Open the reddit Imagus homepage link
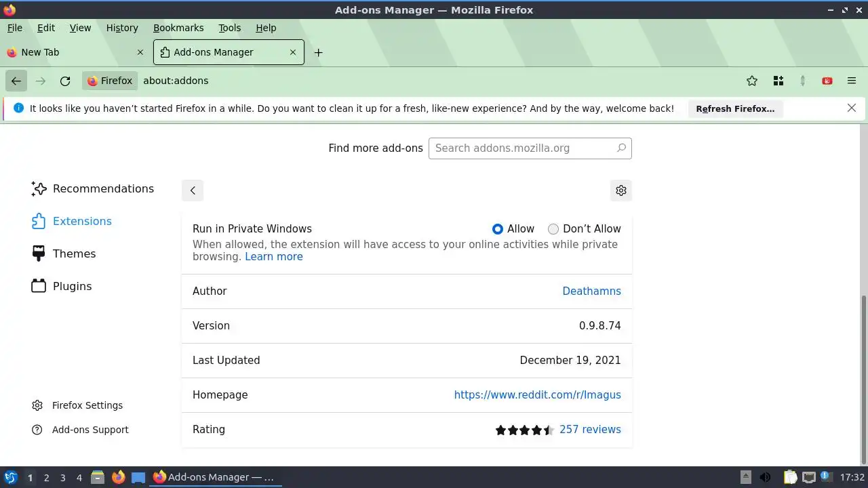This screenshot has width=868, height=488. pyautogui.click(x=537, y=395)
